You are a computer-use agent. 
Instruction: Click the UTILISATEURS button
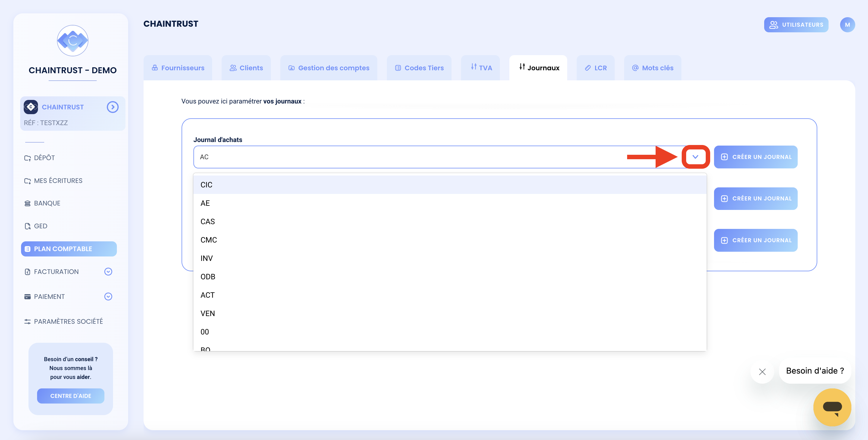(x=796, y=25)
